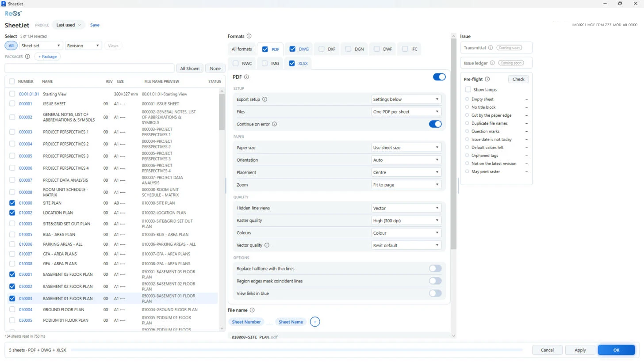Click the size arrows icon on SITE PLAN row
This screenshot has width=644, height=362.
(123, 203)
